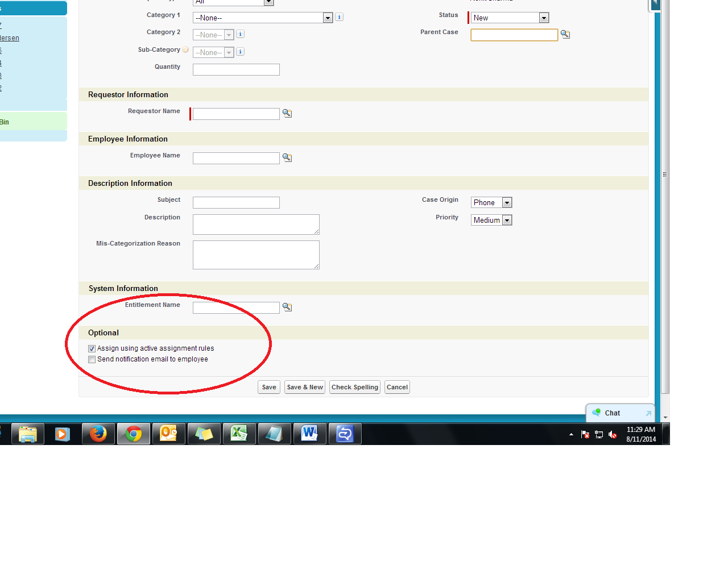The width and height of the screenshot is (728, 582).
Task: Enable Send notification email to employee checkbox
Action: click(x=92, y=359)
